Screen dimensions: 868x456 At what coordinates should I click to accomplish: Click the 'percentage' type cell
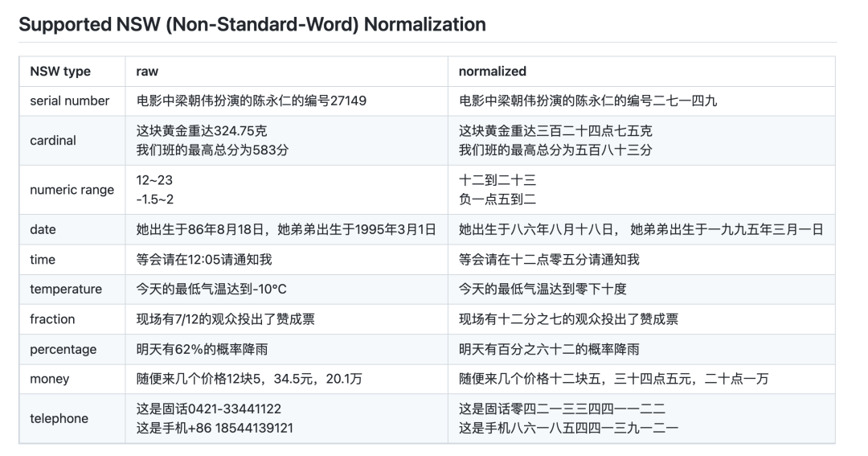click(x=63, y=350)
